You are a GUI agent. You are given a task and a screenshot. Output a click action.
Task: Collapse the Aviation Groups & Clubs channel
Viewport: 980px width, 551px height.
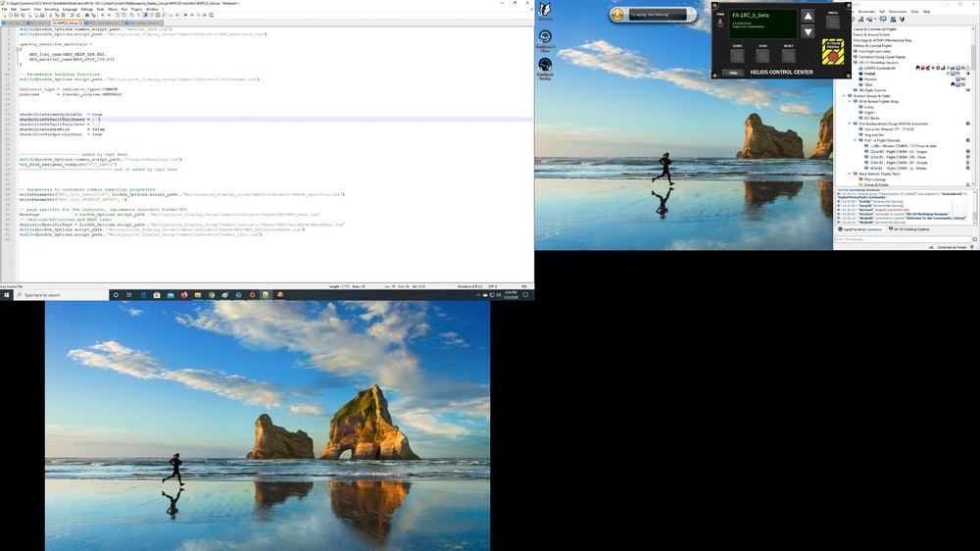tap(845, 96)
